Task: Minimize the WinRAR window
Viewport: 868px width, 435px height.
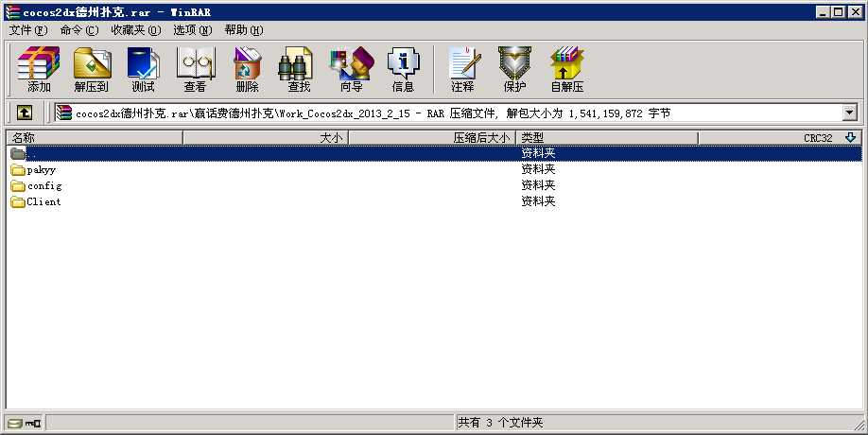Action: (823, 11)
